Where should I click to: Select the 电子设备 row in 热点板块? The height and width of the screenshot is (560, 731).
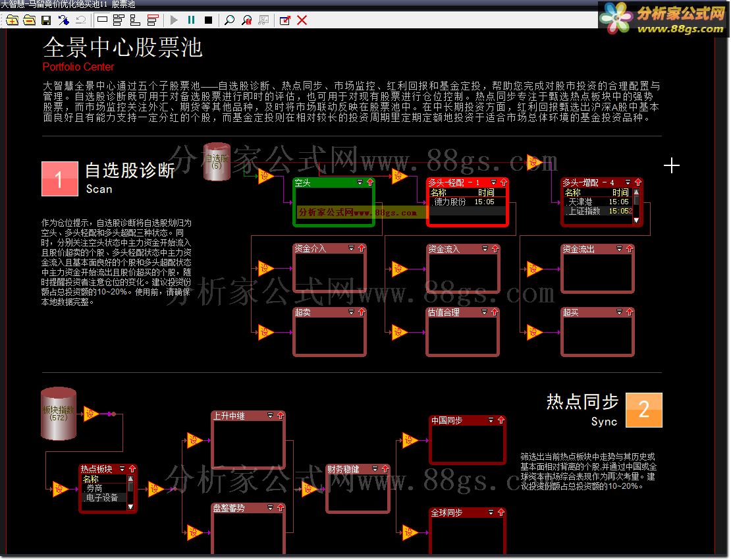(105, 498)
